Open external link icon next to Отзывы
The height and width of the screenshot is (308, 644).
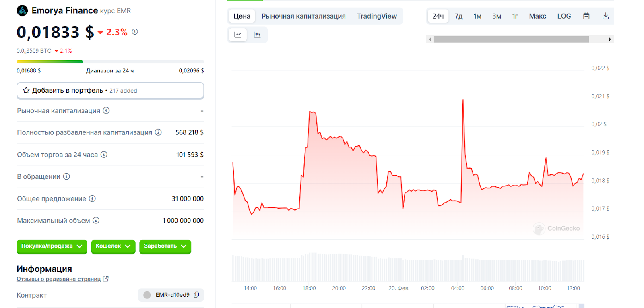click(x=106, y=279)
